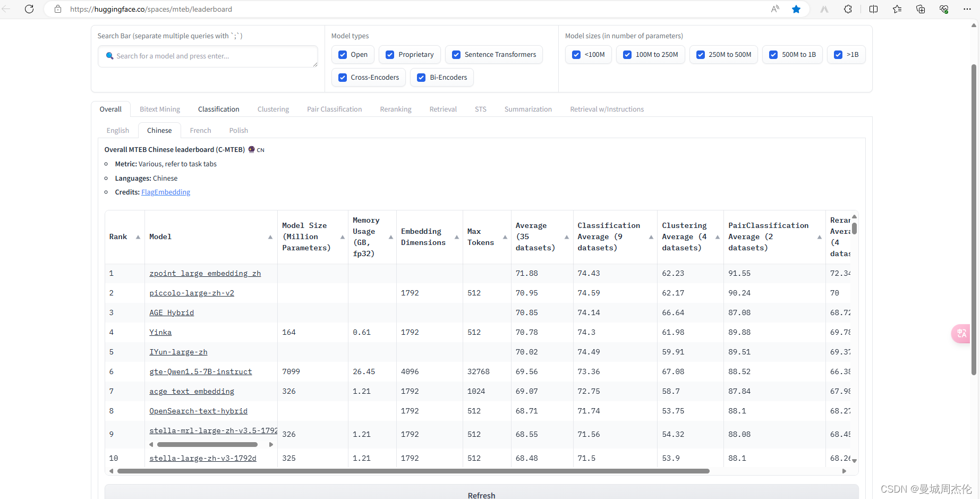Sort by Classification Average arrow

click(x=651, y=237)
